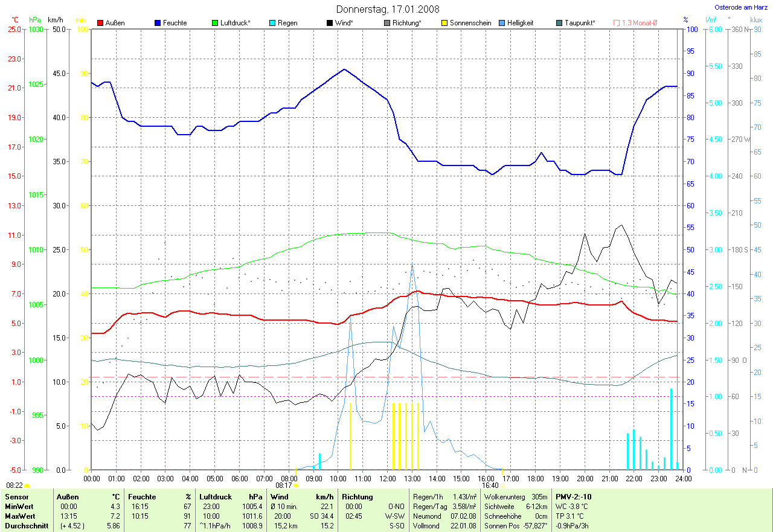This screenshot has height=532, width=773.
Task: Click the green Luftdruck legend square
Action: point(215,23)
